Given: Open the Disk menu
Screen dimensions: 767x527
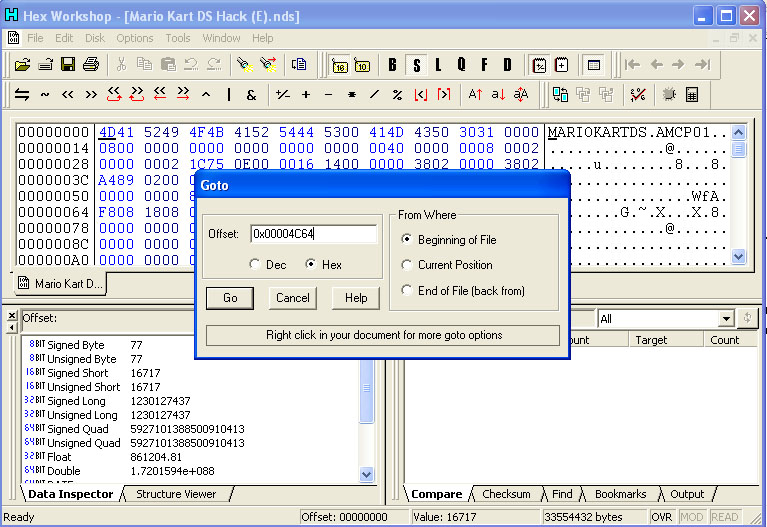Looking at the screenshot, I should click(95, 38).
